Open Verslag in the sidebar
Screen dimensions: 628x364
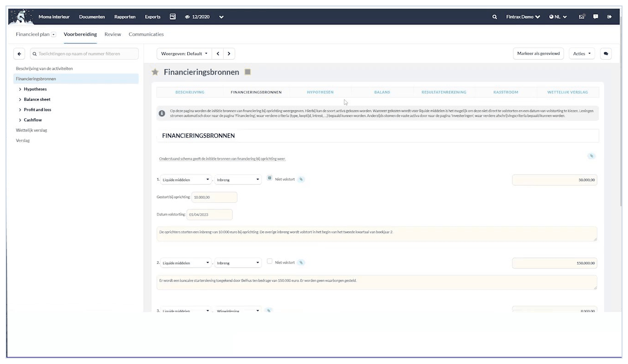[23, 140]
